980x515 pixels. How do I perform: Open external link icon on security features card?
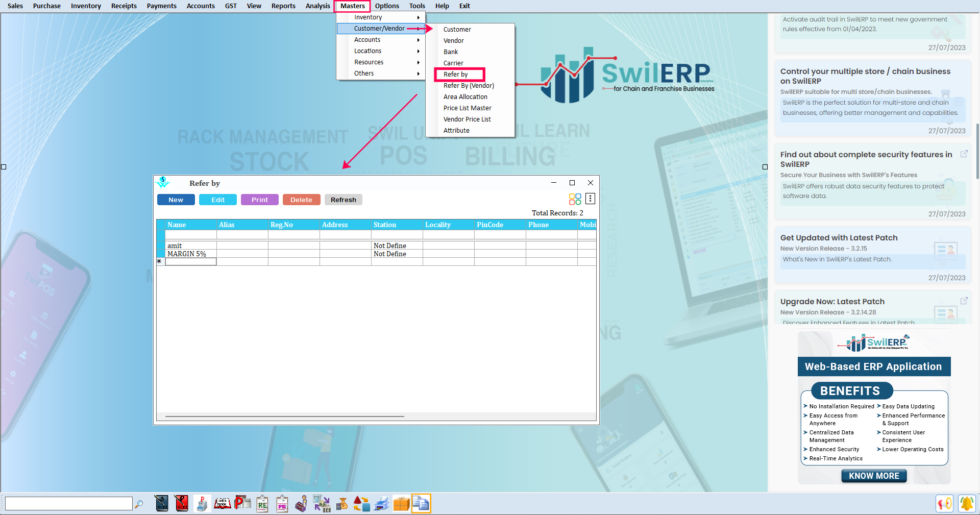point(964,154)
